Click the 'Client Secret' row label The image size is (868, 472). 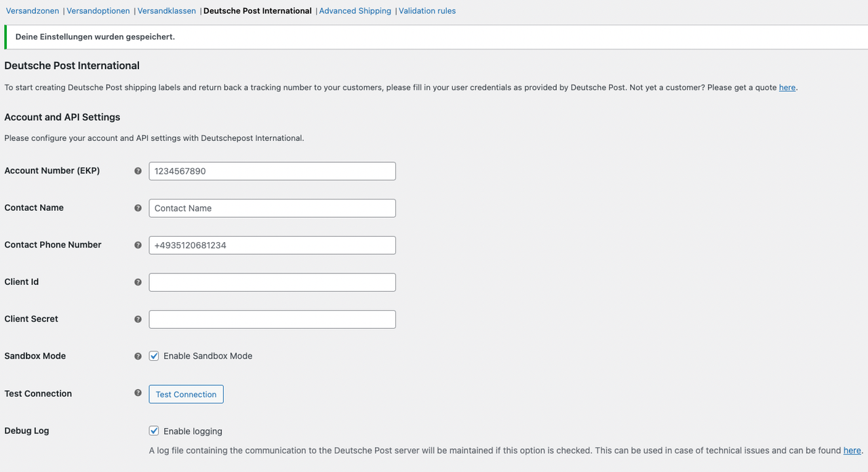click(31, 319)
